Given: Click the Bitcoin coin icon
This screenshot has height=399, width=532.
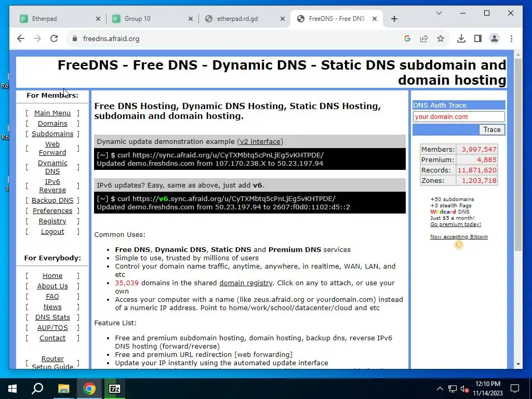Looking at the screenshot, I should pos(459,245).
